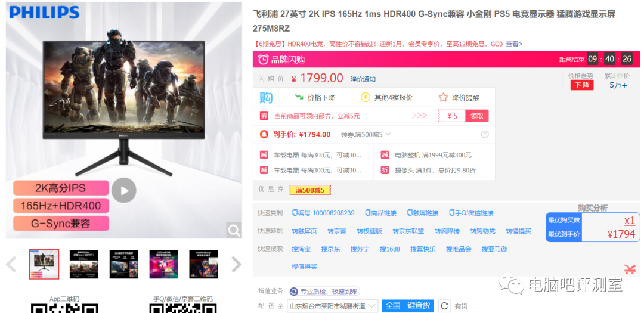Expand 领券:满500减5 dropdown
Screen dimensions: 644x313
click(366, 134)
